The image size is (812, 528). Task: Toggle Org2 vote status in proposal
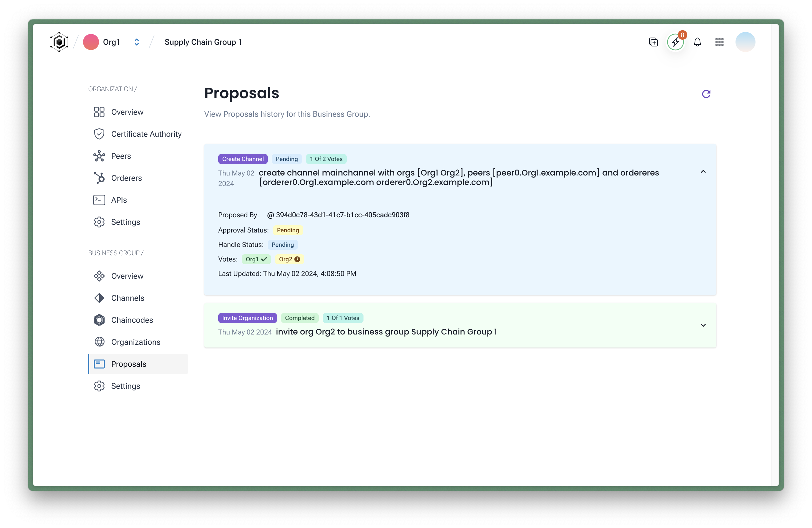(289, 259)
